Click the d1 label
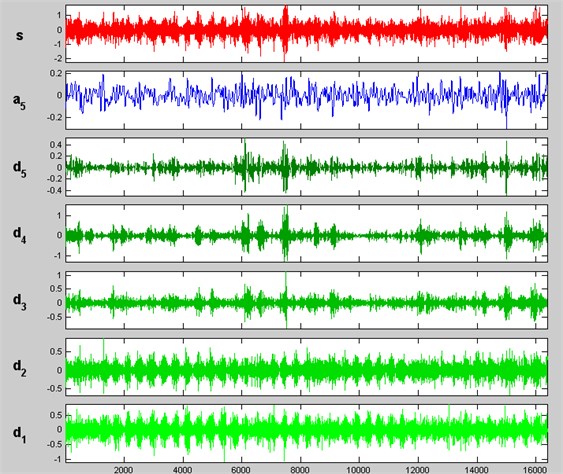Image resolution: width=563 pixels, height=474 pixels. [x=19, y=434]
